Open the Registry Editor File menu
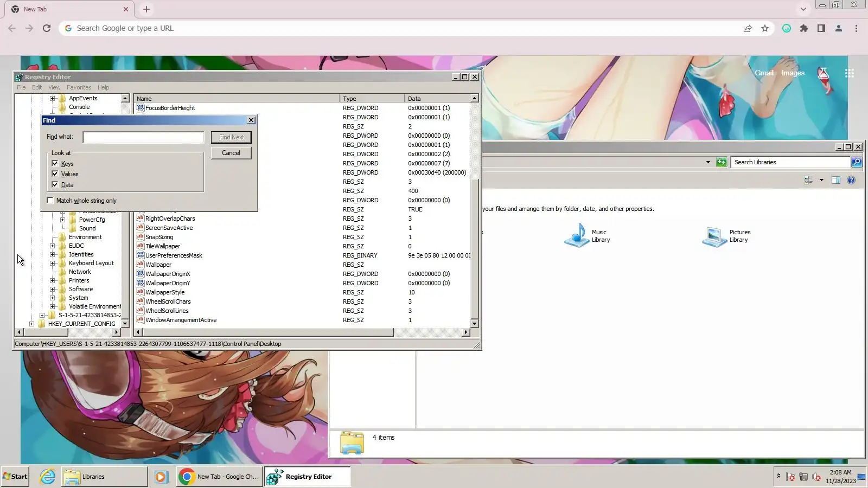This screenshot has height=488, width=868. coord(21,87)
